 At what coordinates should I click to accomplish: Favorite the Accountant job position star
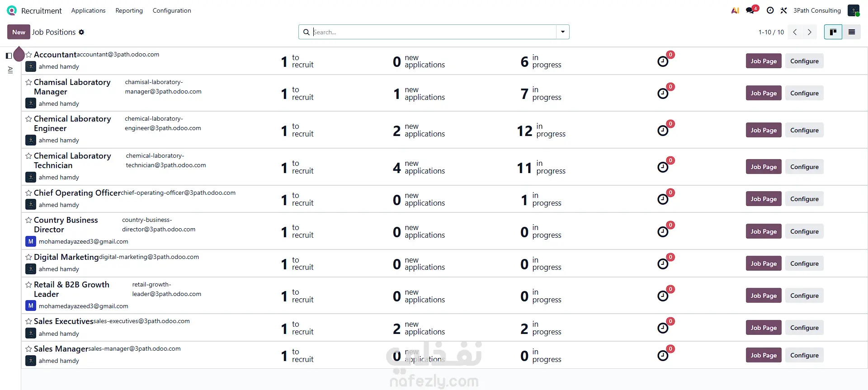point(29,55)
